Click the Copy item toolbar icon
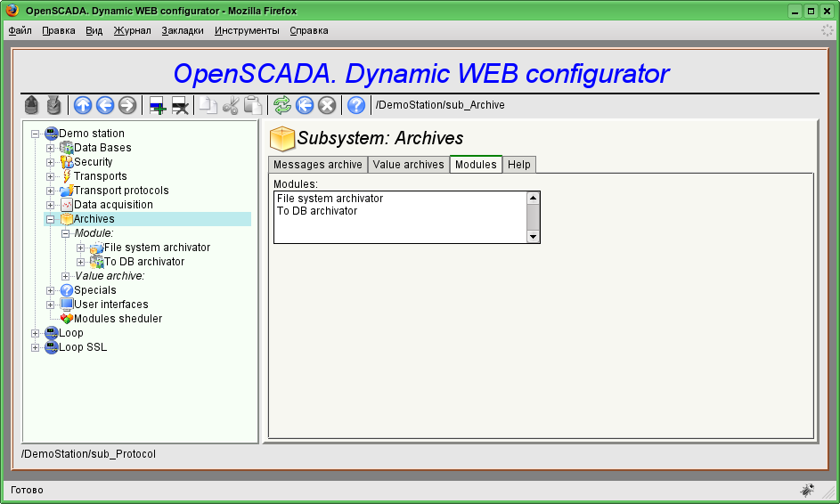 (x=208, y=105)
